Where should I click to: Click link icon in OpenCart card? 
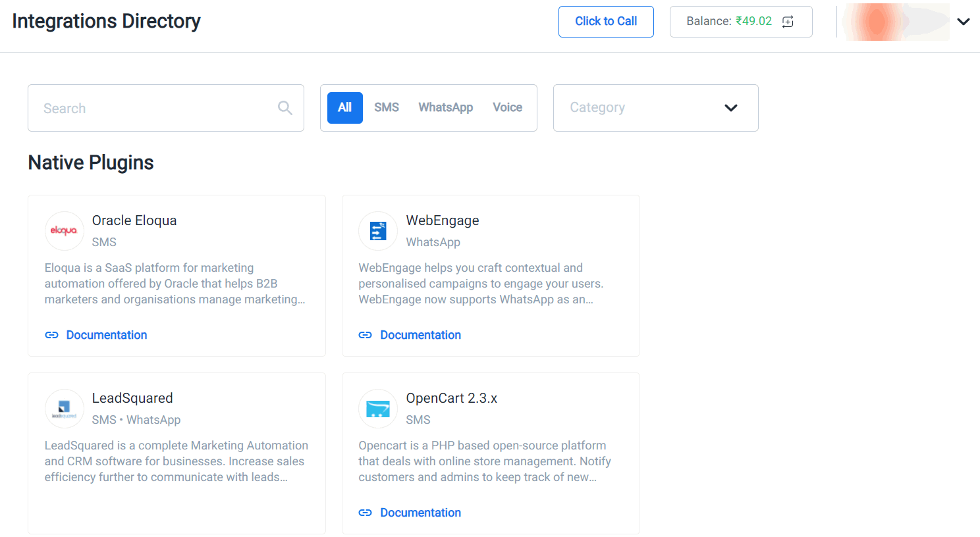366,513
